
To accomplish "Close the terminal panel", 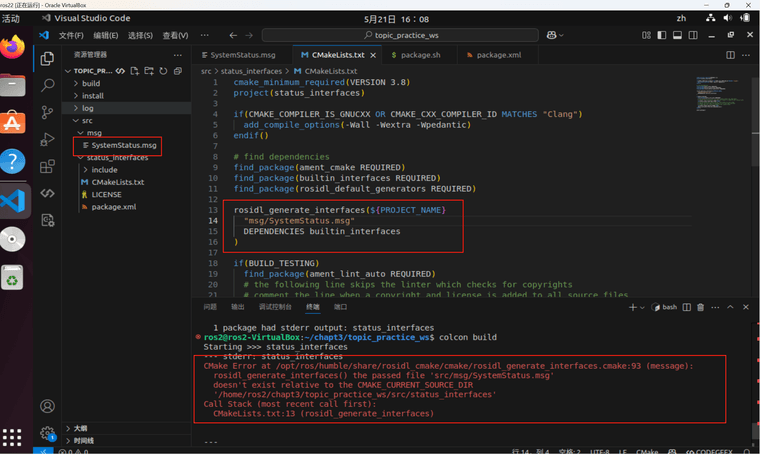I will tap(745, 307).
